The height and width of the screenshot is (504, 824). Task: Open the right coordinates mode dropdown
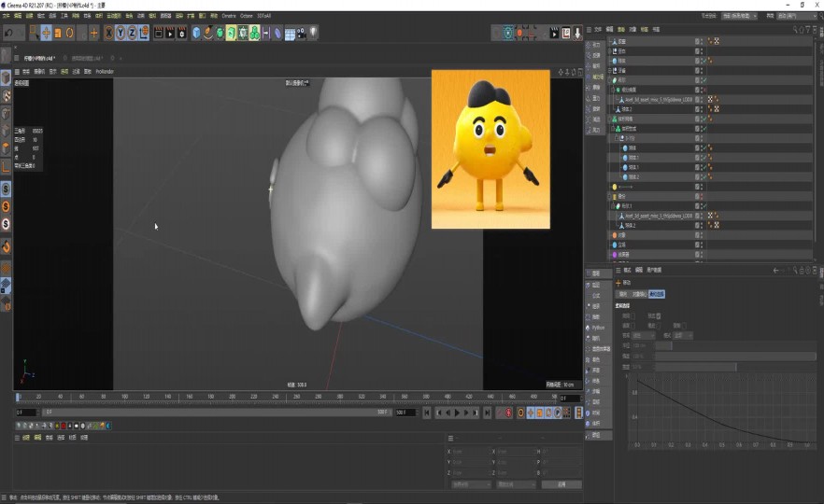coord(516,484)
